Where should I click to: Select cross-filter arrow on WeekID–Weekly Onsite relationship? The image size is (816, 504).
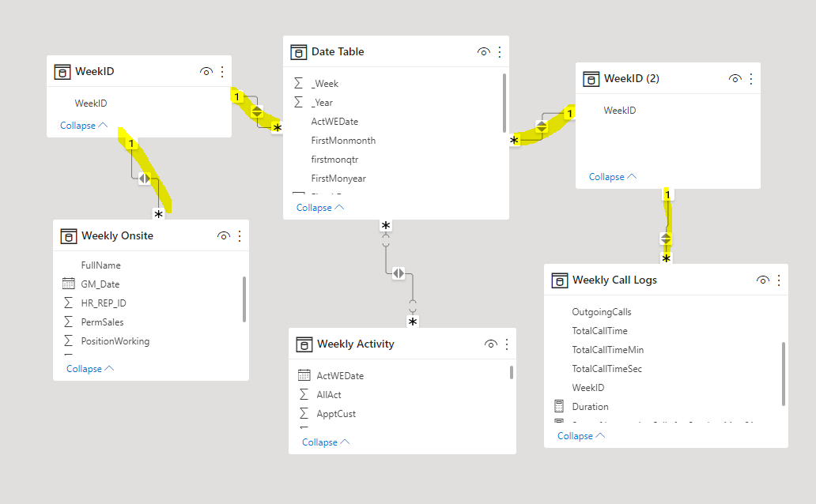145,179
